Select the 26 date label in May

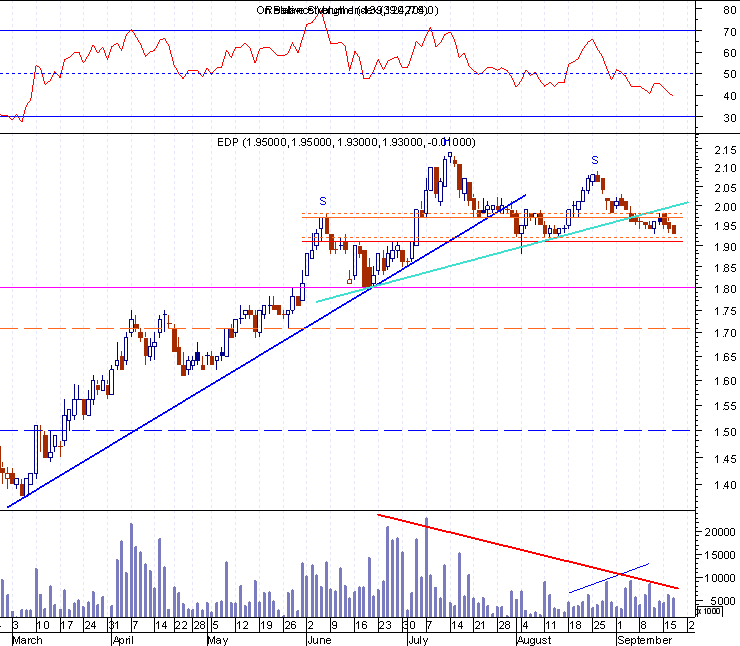coord(290,625)
